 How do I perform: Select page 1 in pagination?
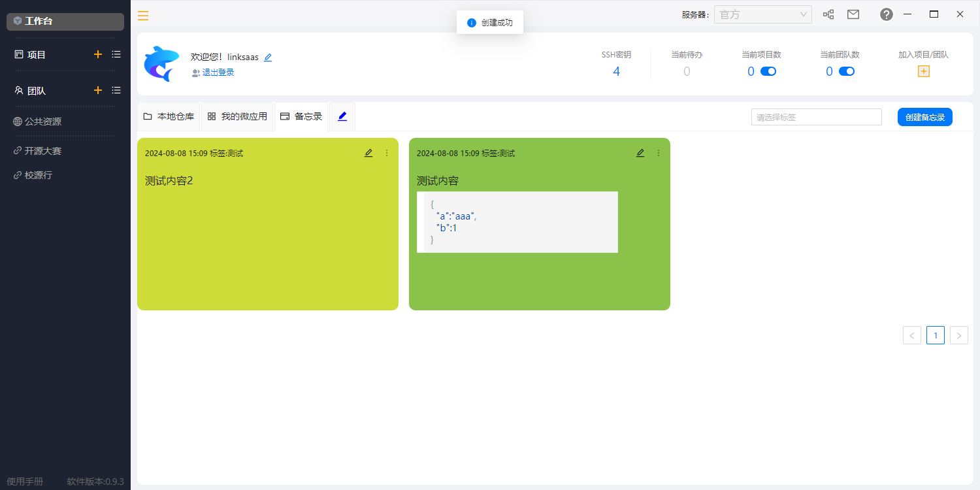click(936, 336)
